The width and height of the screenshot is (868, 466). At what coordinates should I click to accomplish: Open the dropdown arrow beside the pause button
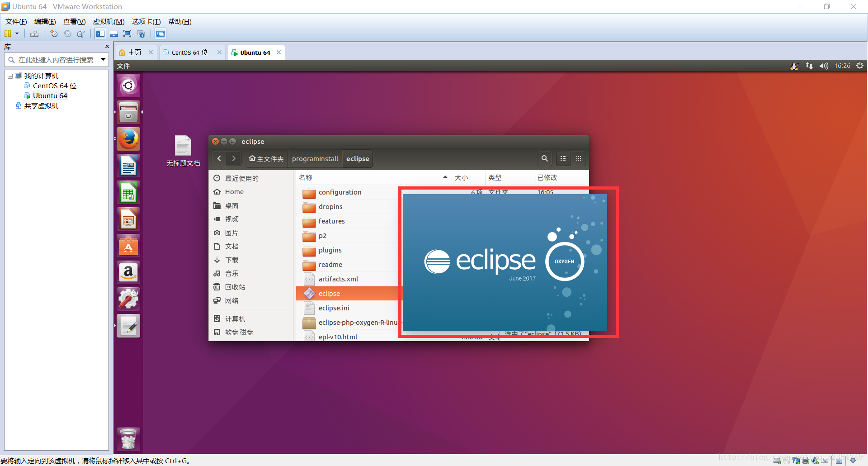click(17, 33)
